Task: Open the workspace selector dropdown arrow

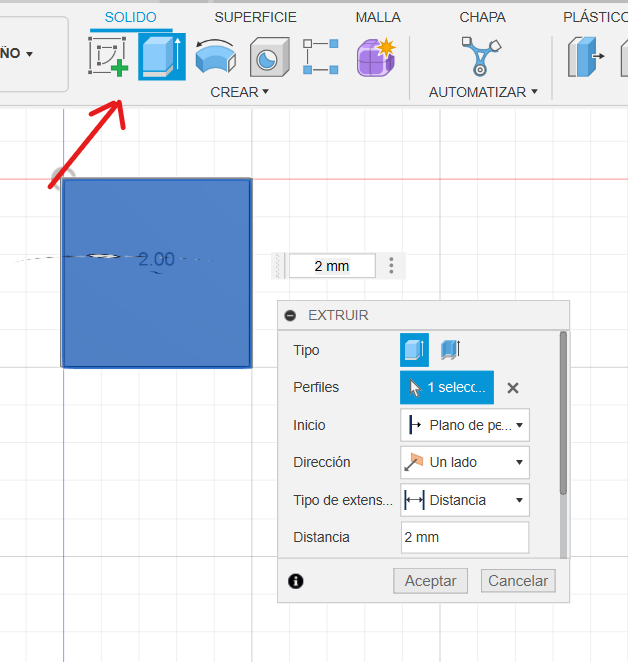Action: click(30, 54)
